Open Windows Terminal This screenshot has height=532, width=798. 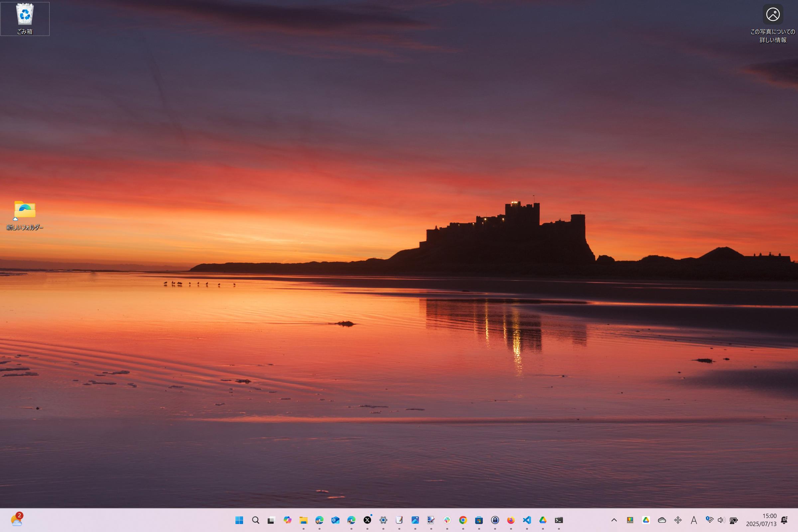(x=559, y=520)
